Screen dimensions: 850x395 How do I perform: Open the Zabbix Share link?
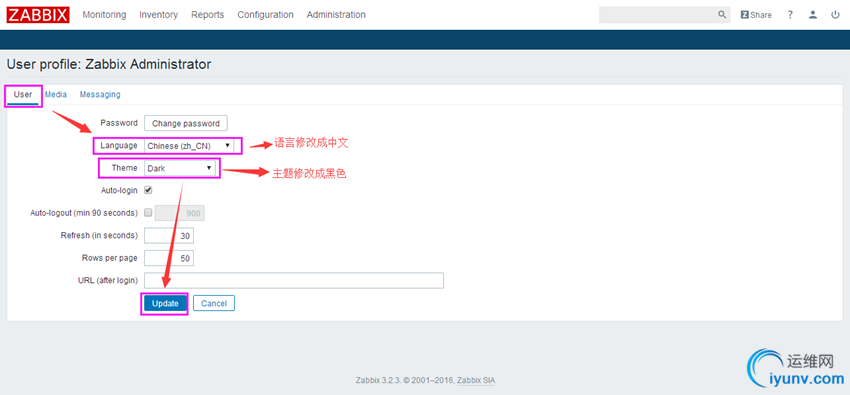756,15
